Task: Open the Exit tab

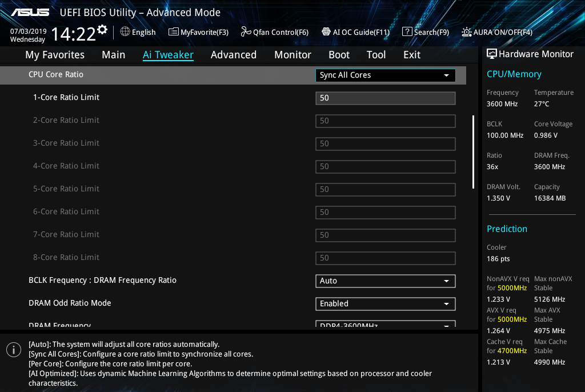Action: pos(412,55)
